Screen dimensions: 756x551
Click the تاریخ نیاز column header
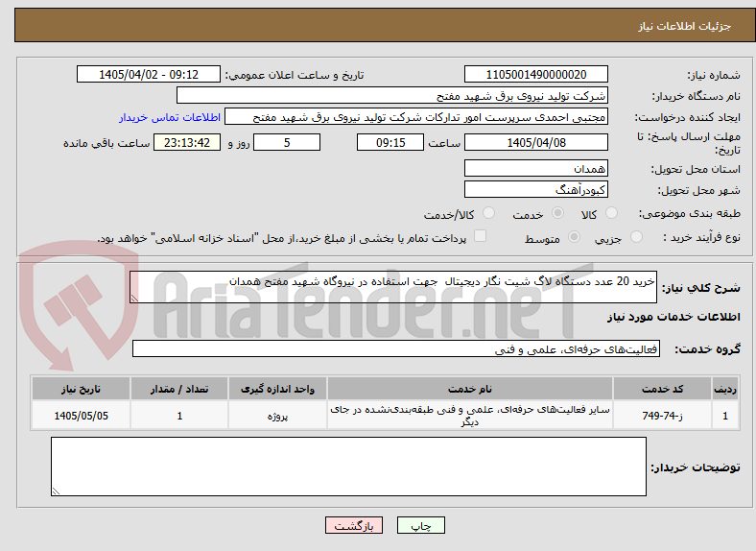tap(81, 389)
